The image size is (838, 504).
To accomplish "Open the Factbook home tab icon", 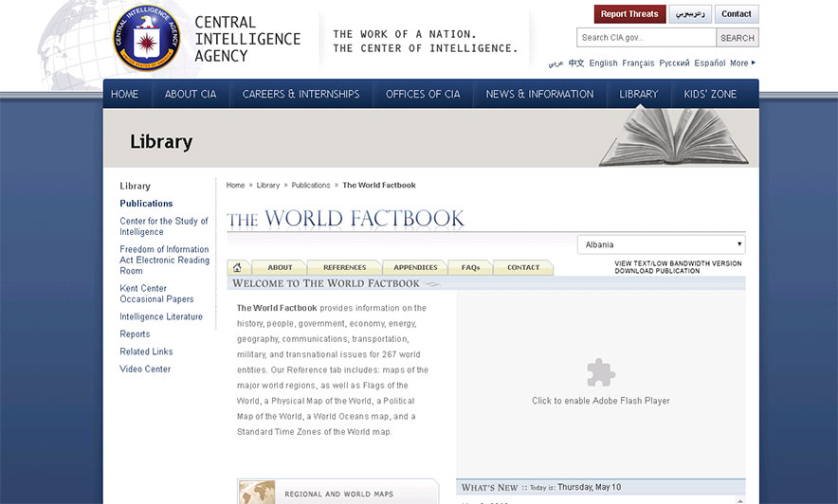I will (x=237, y=267).
